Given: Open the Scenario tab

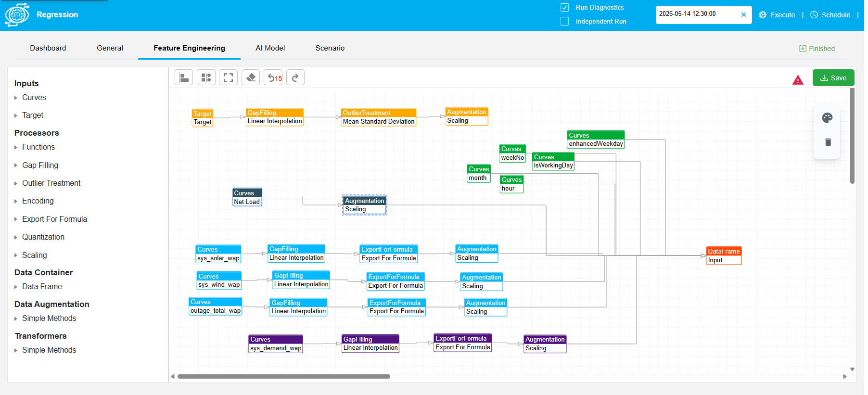Looking at the screenshot, I should (x=330, y=48).
